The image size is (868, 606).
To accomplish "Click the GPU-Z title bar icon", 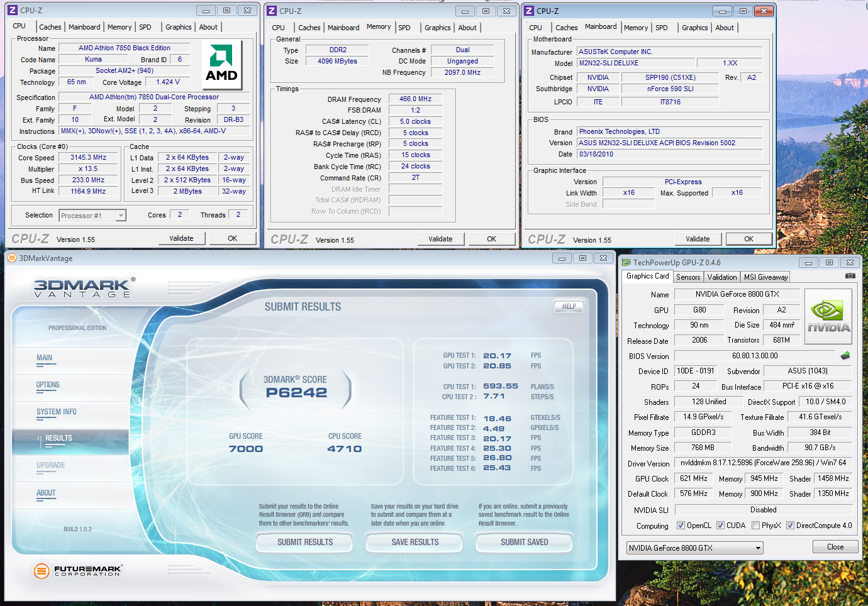I will point(626,262).
